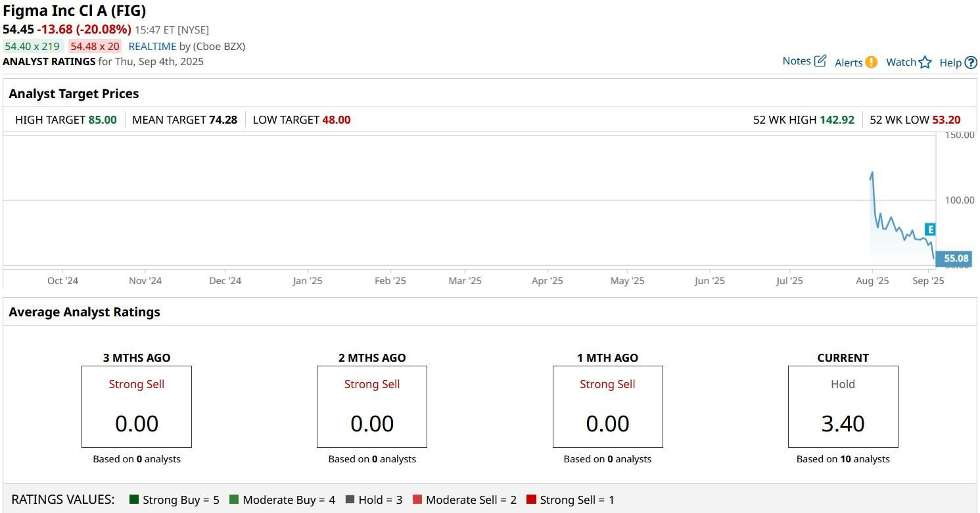The image size is (980, 513).
Task: Click the Help question mark icon
Action: pos(971,62)
